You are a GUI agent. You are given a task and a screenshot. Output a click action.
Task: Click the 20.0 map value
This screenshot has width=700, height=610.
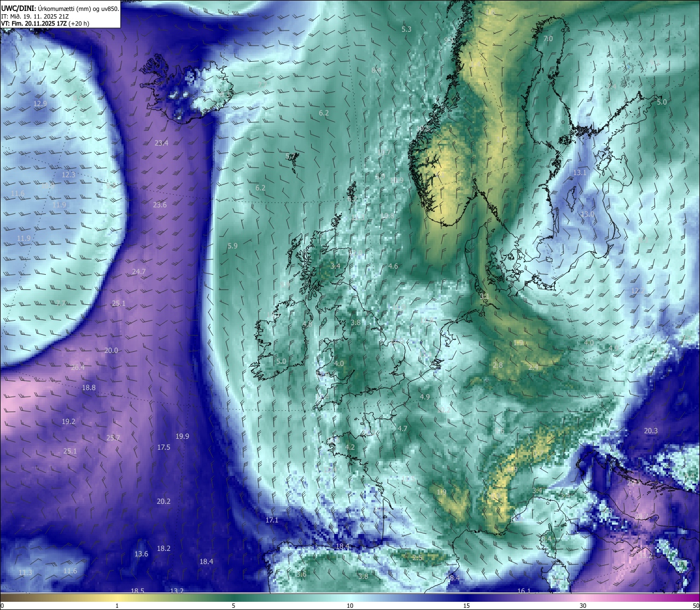(111, 350)
